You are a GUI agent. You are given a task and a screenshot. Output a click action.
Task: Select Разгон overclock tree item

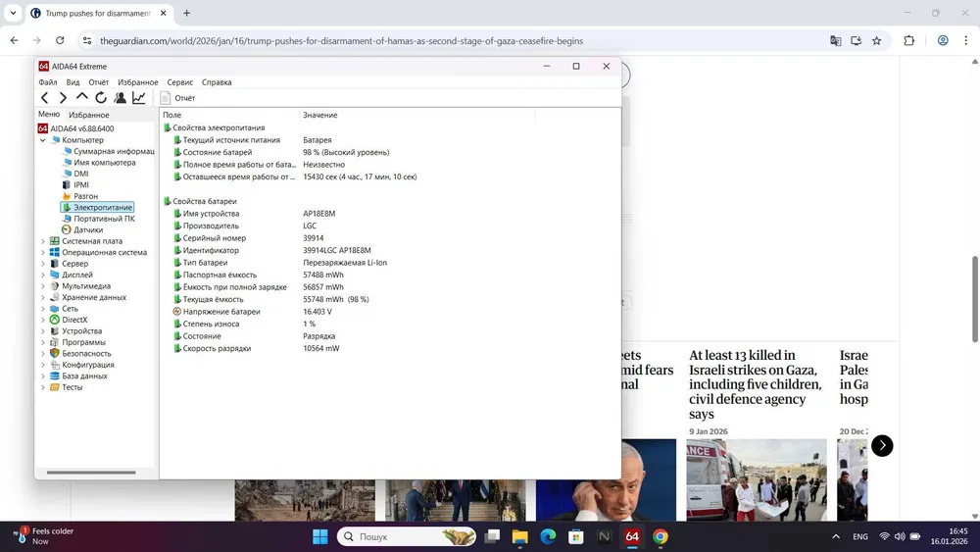[x=85, y=196]
